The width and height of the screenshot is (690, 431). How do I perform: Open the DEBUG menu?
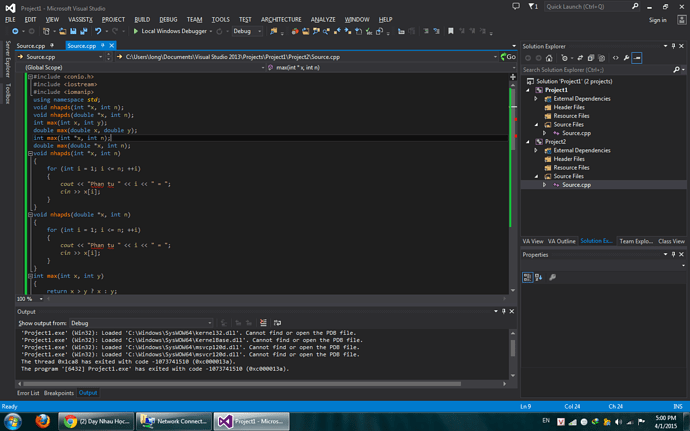(x=168, y=19)
